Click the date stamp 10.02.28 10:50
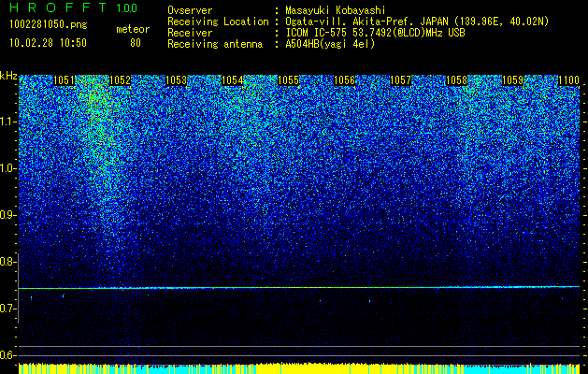 click(x=48, y=43)
